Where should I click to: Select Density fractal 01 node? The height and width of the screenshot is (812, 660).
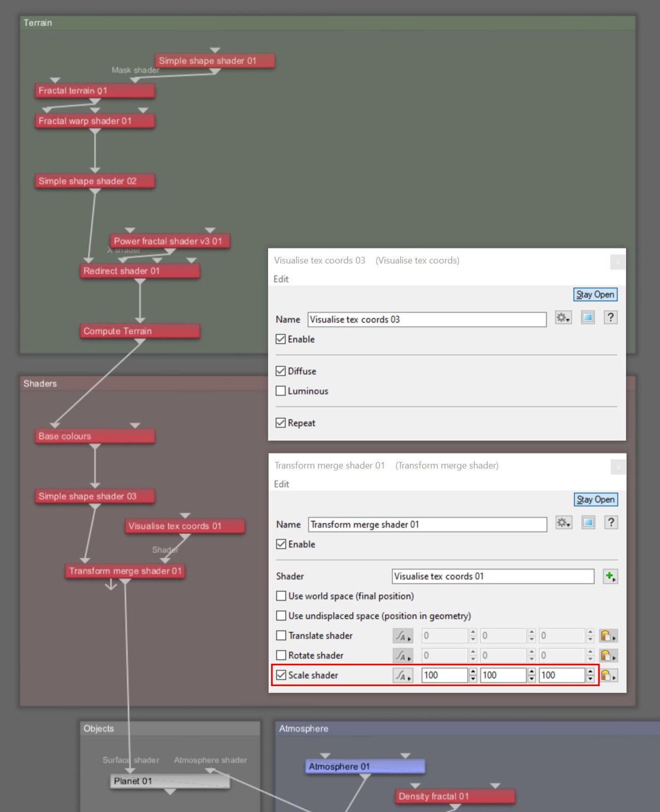[x=455, y=796]
